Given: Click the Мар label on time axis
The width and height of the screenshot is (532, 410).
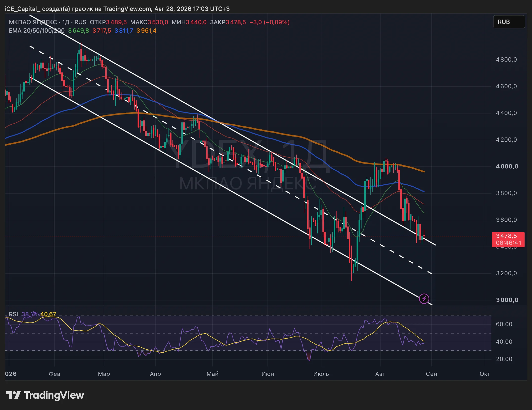Looking at the screenshot, I should (x=104, y=374).
